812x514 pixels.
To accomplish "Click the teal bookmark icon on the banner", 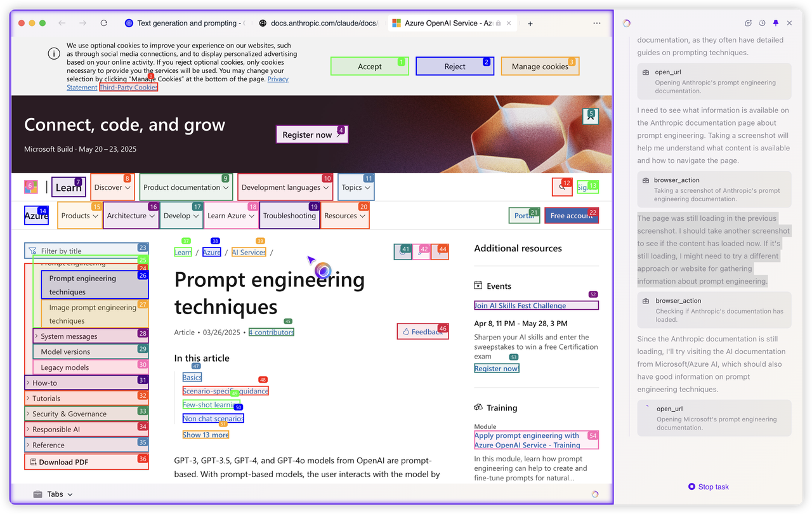I will pos(591,116).
